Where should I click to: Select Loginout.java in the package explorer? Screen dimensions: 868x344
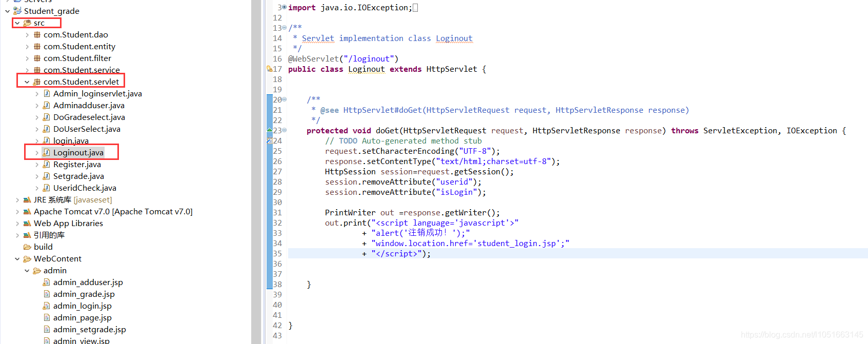coord(78,153)
